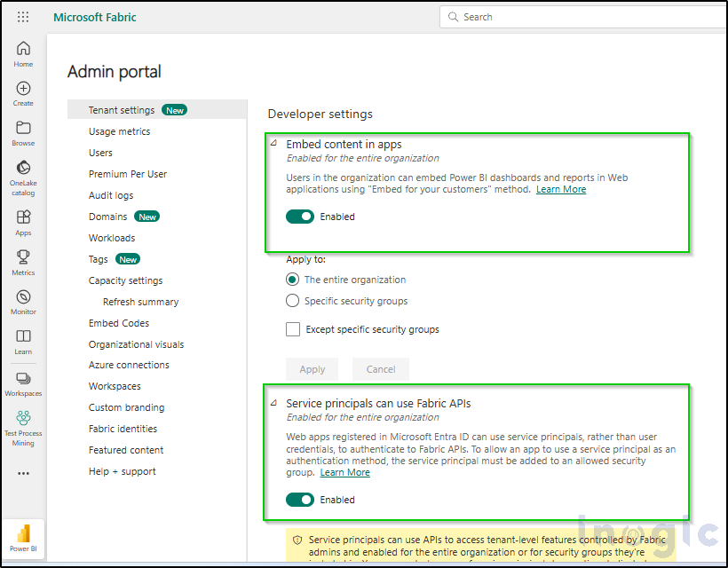Select Specific security groups radio button
Viewport: 728px width, 568px height.
292,301
